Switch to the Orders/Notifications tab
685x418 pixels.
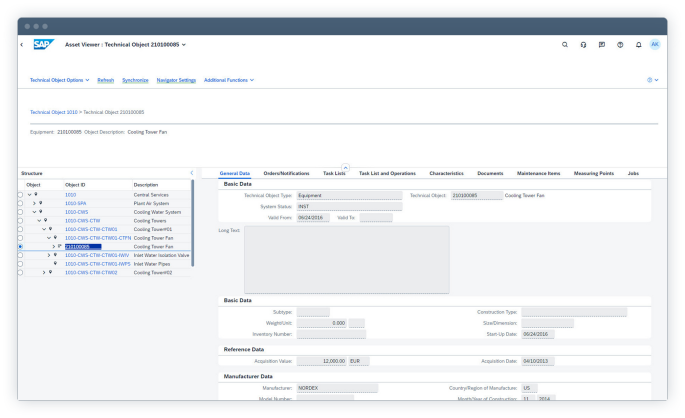tap(286, 173)
